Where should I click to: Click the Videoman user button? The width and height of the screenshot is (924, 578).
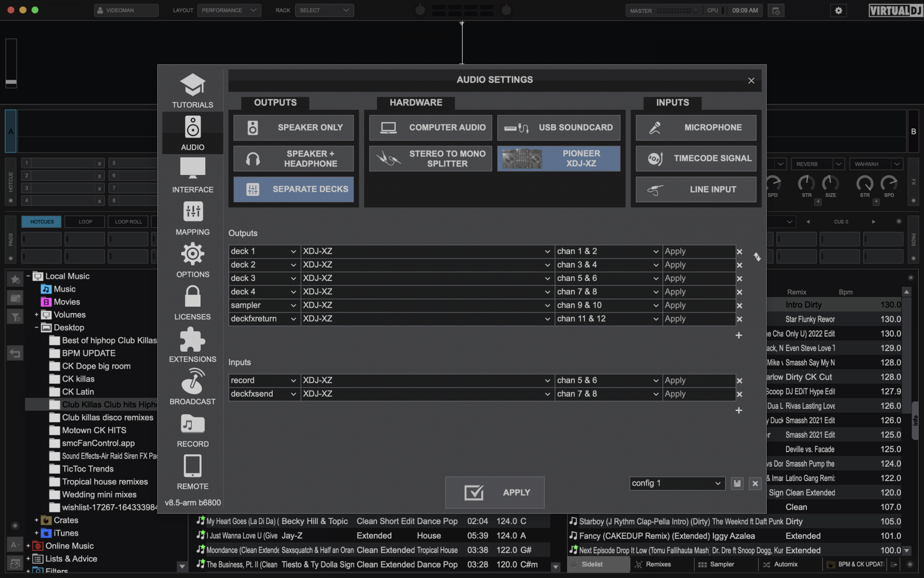[x=126, y=10]
